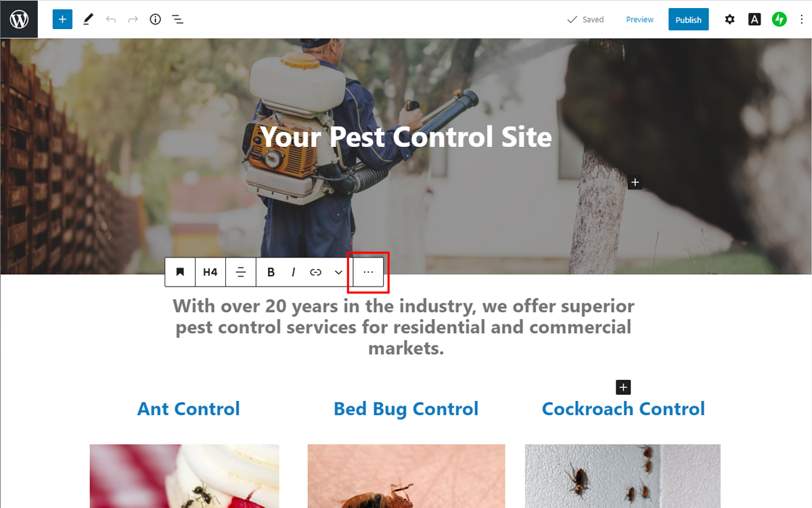This screenshot has height=508, width=812.
Task: Open the Astra settings icon
Action: click(754, 19)
